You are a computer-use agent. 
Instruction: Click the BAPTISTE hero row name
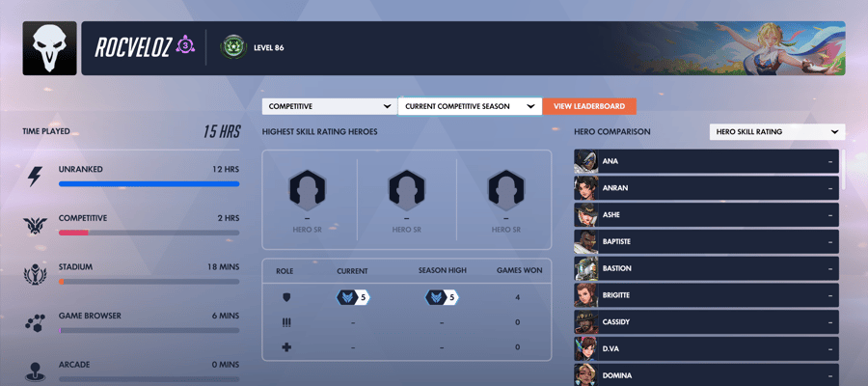pos(616,242)
